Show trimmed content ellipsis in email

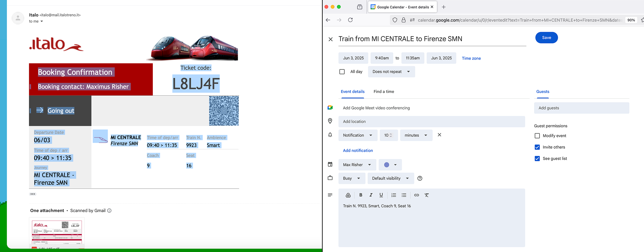click(33, 194)
